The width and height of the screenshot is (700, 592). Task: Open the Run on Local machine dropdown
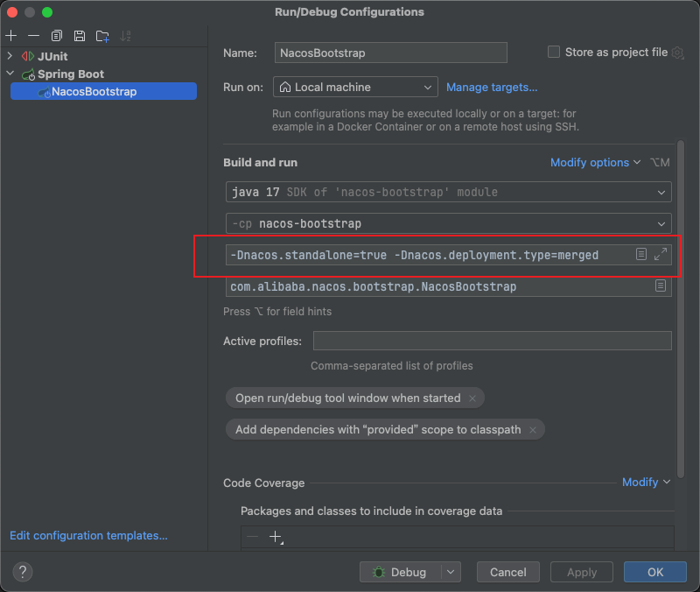(355, 88)
